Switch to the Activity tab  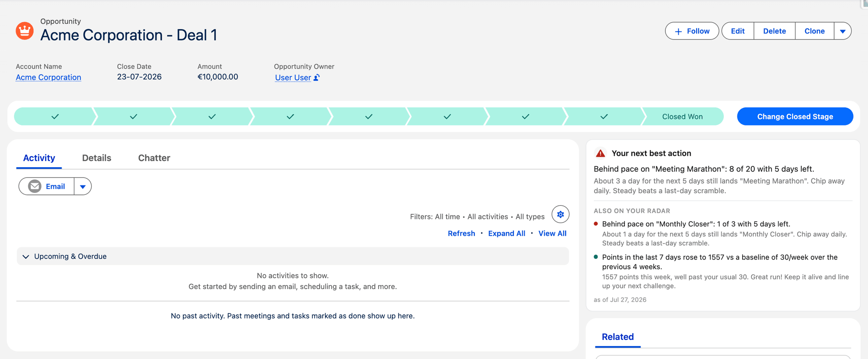tap(39, 158)
